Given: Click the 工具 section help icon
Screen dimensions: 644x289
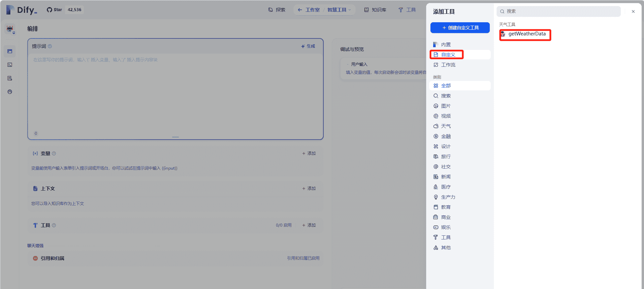Looking at the screenshot, I should 54,225.
